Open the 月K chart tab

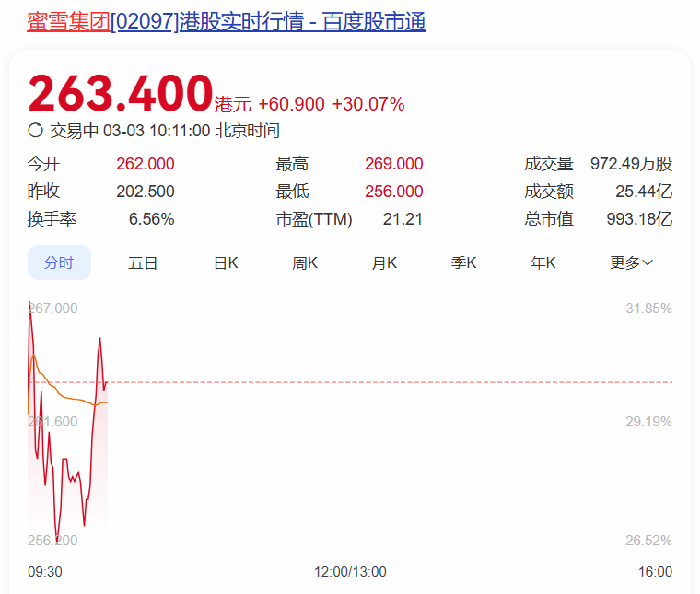pos(384,262)
